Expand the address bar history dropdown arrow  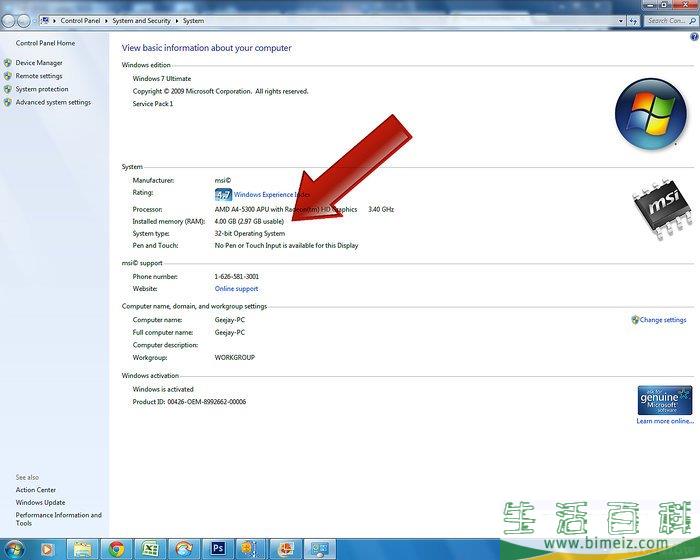(x=623, y=20)
